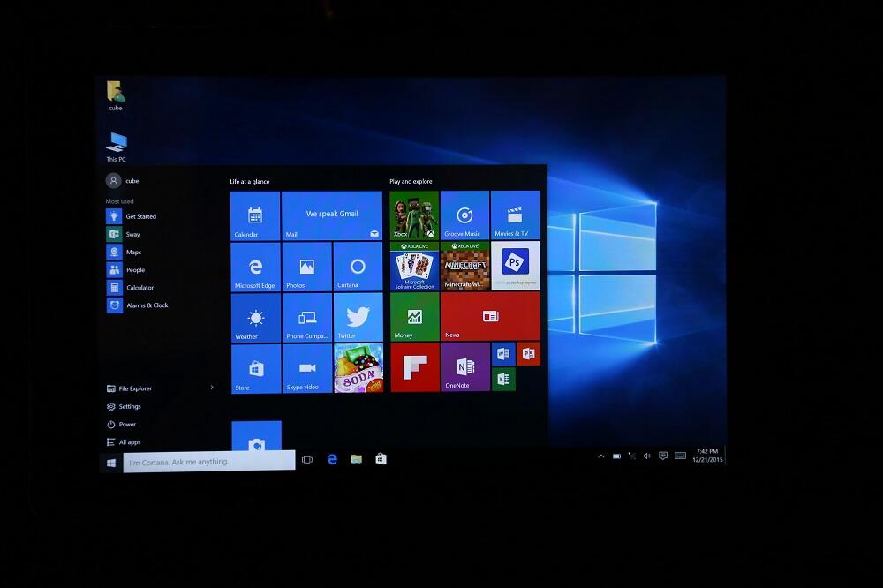This screenshot has height=588, width=883.
Task: Open the Weather tile
Action: click(256, 318)
